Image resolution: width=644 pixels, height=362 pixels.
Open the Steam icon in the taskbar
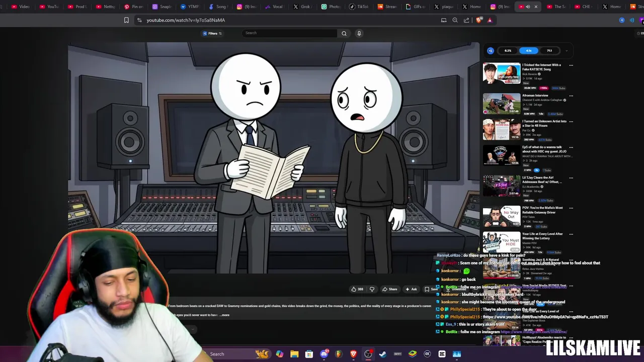click(383, 354)
